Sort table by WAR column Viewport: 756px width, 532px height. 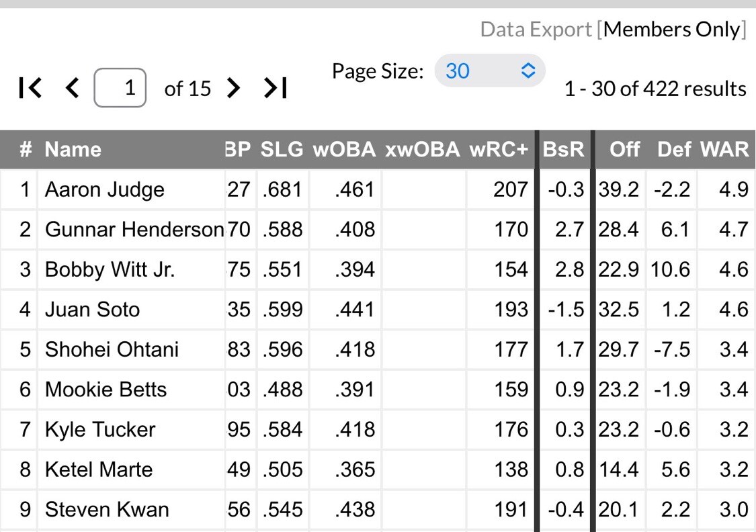pyautogui.click(x=724, y=149)
